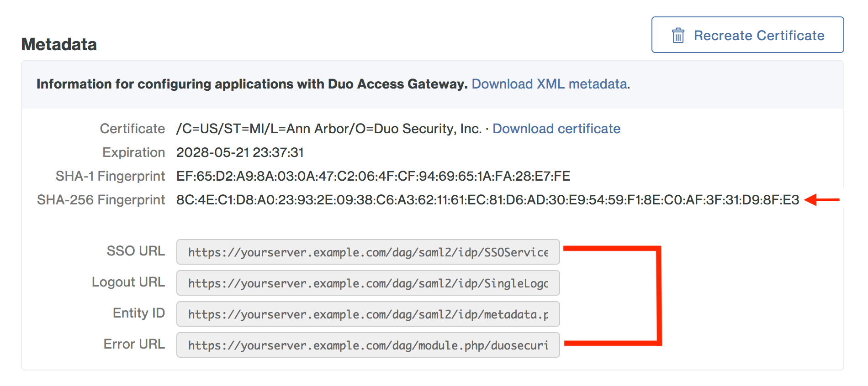
Task: Click the red arrow next to SHA-256 fingerprint
Action: tap(822, 200)
